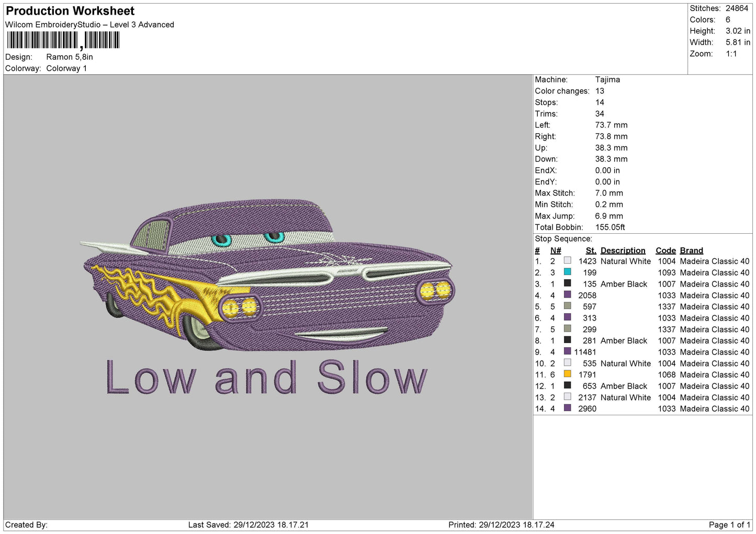The height and width of the screenshot is (534, 756).
Task: Select "Madeira Classic 40" brand in stop row 13
Action: coord(715,397)
